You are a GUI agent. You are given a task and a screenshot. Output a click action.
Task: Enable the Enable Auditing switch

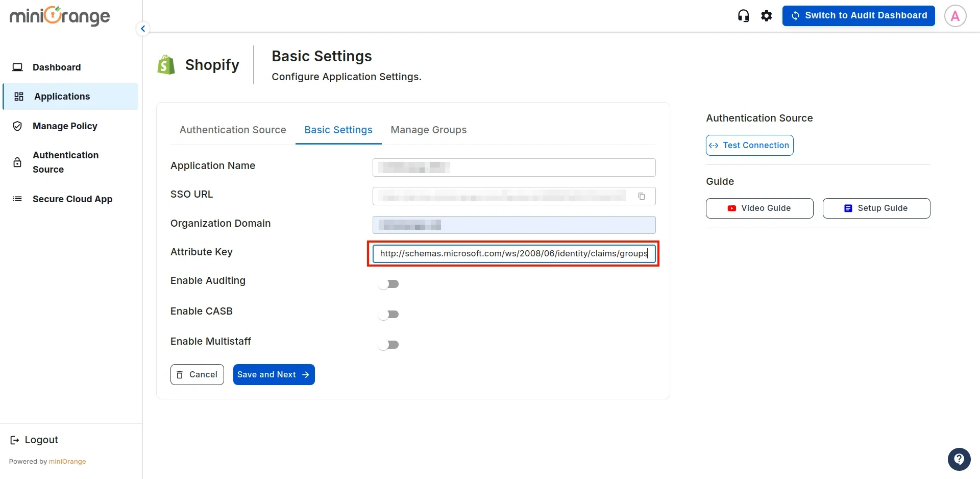[389, 284]
